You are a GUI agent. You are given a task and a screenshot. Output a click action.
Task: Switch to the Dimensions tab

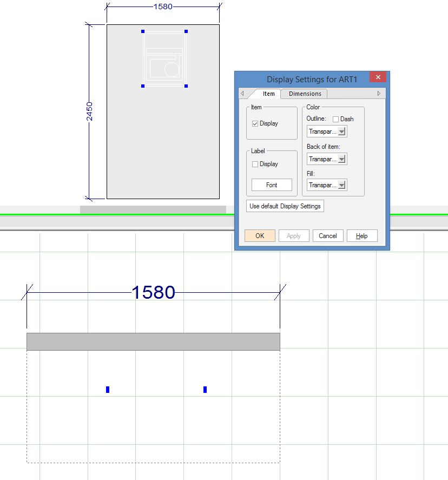point(305,94)
